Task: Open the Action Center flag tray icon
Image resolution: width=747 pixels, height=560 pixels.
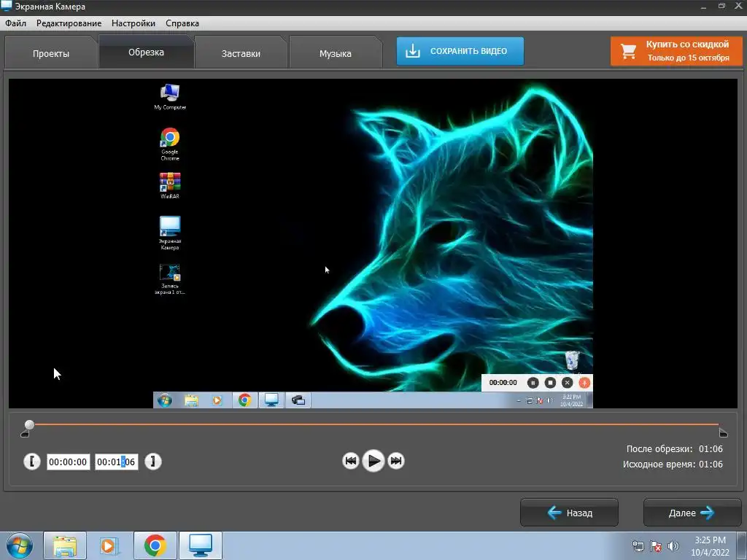Action: pos(656,546)
